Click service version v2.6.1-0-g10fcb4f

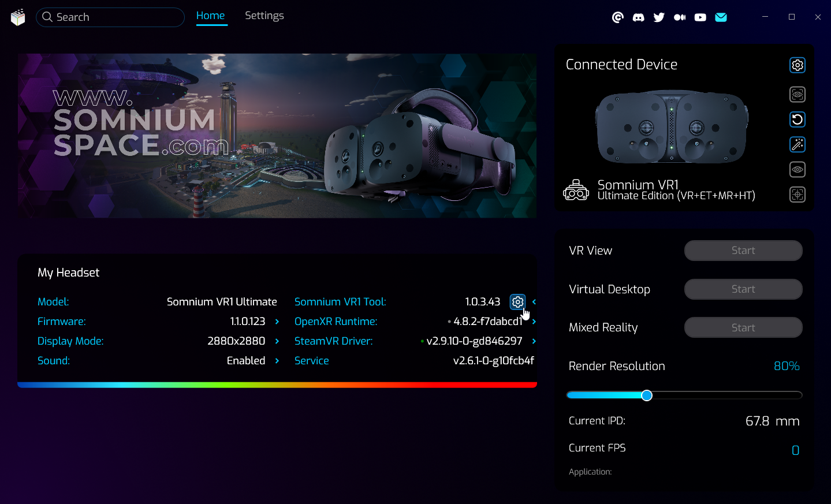tap(494, 361)
